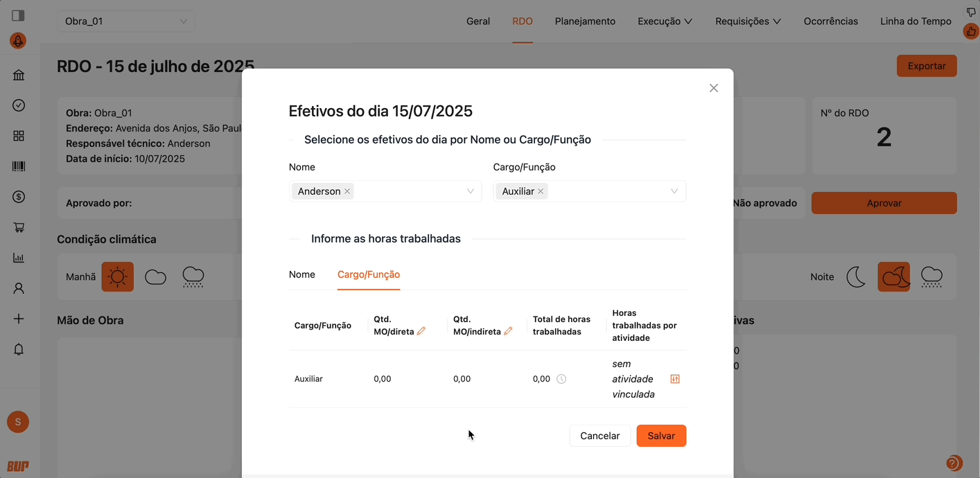Click the notifications bell icon in the sidebar

click(x=18, y=348)
